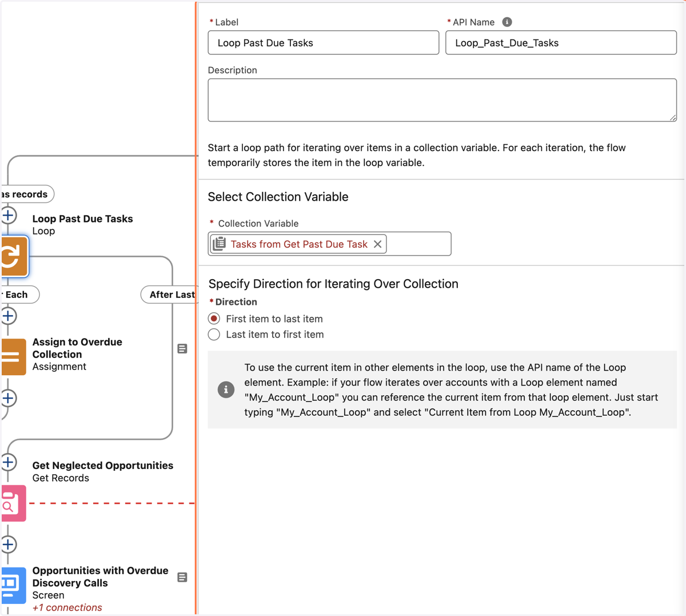Edit the Label input field
The width and height of the screenshot is (686, 616).
click(x=324, y=43)
